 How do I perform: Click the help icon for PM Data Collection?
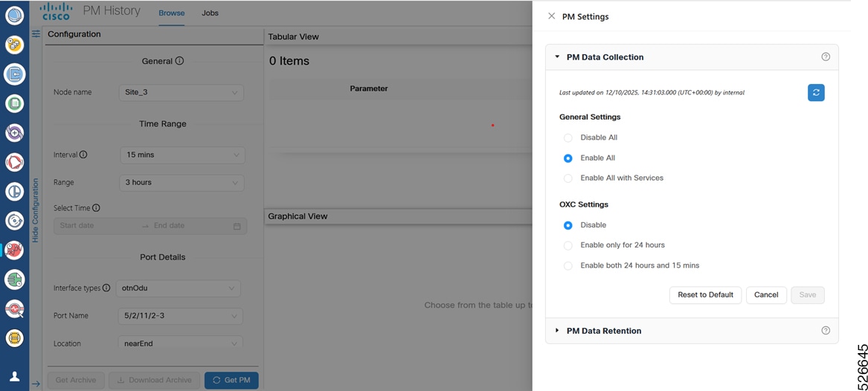[x=826, y=57]
